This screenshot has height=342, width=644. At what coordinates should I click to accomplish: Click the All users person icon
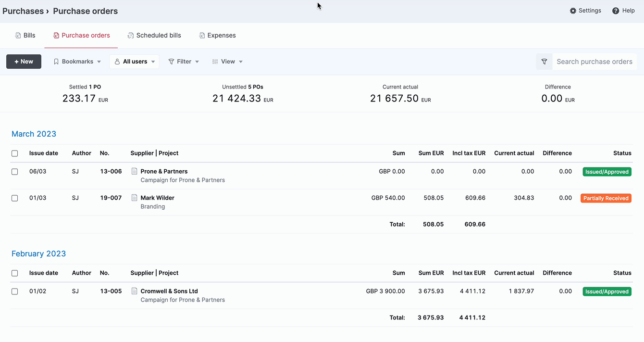tap(117, 62)
